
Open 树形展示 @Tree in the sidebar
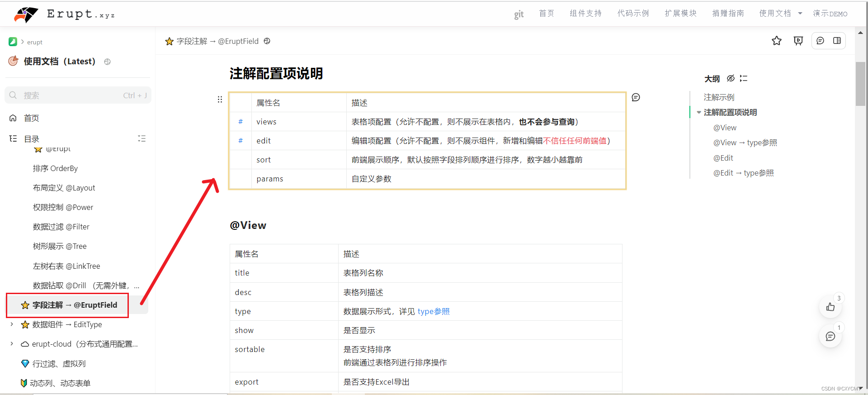point(60,246)
